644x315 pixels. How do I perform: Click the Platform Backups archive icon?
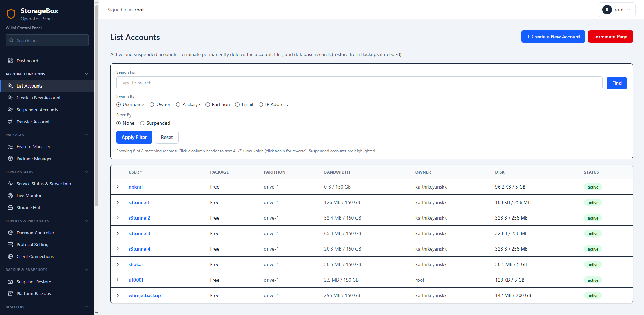(10, 294)
